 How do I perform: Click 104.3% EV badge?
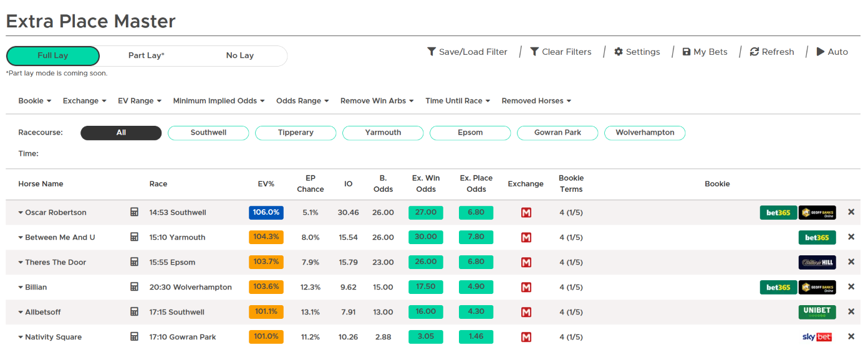pyautogui.click(x=266, y=237)
